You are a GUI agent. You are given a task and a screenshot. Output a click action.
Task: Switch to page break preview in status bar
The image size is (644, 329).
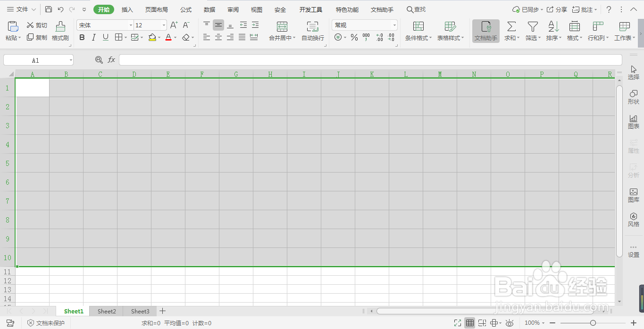[x=482, y=323]
